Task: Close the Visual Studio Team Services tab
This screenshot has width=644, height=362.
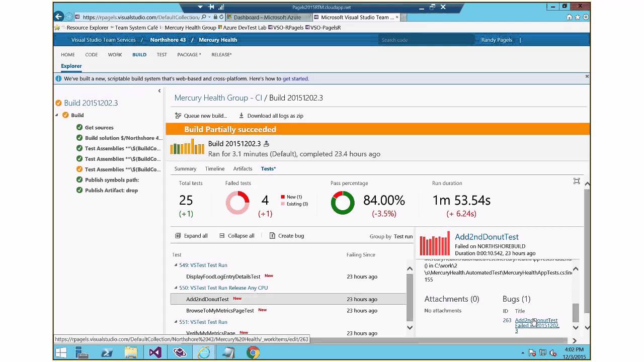Action: pyautogui.click(x=397, y=17)
